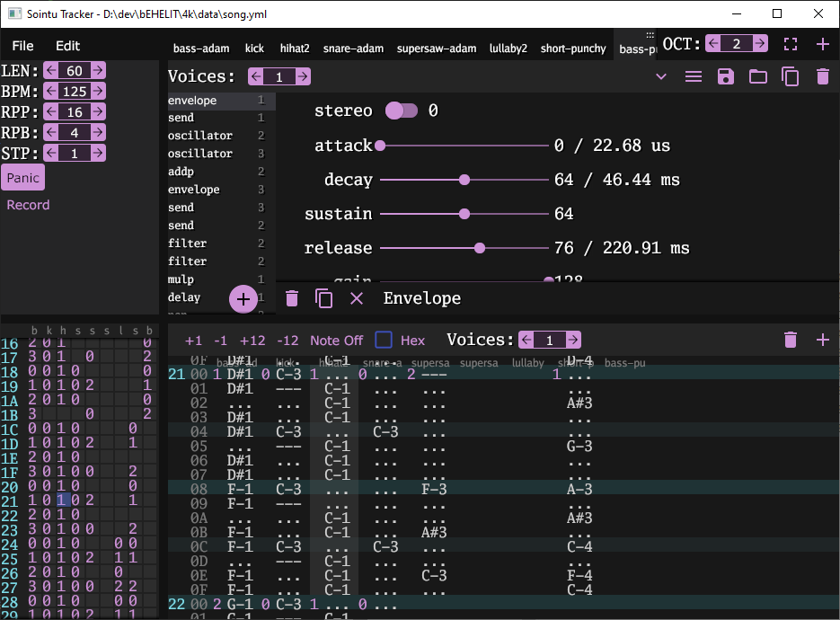Select the addp unit in the list
Viewport: 840px width, 620px height.
tap(181, 172)
